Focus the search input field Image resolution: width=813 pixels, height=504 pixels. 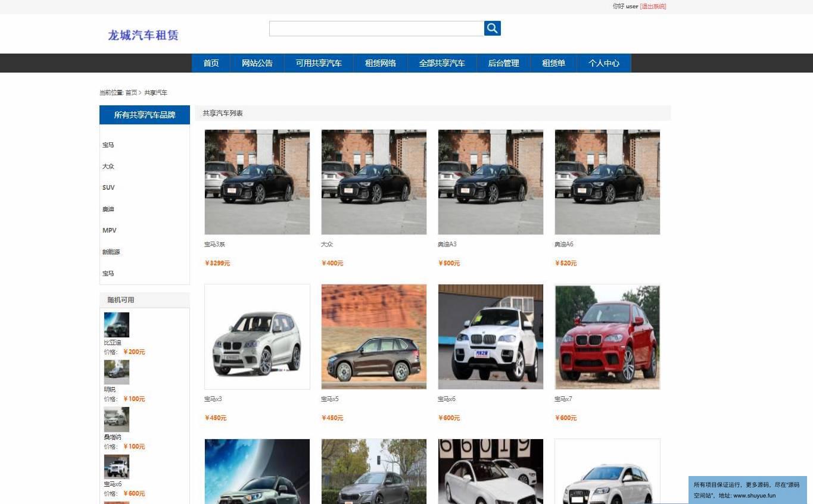(x=376, y=28)
